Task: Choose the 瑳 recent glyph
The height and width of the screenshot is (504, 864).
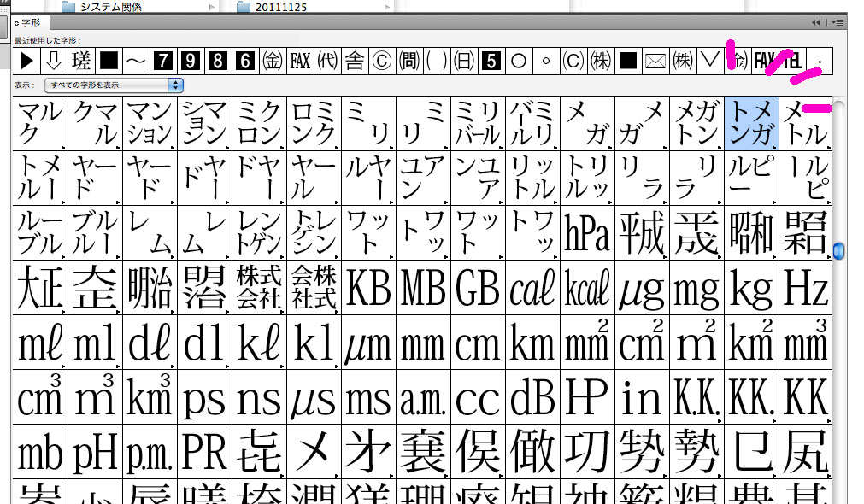Action: 81,61
